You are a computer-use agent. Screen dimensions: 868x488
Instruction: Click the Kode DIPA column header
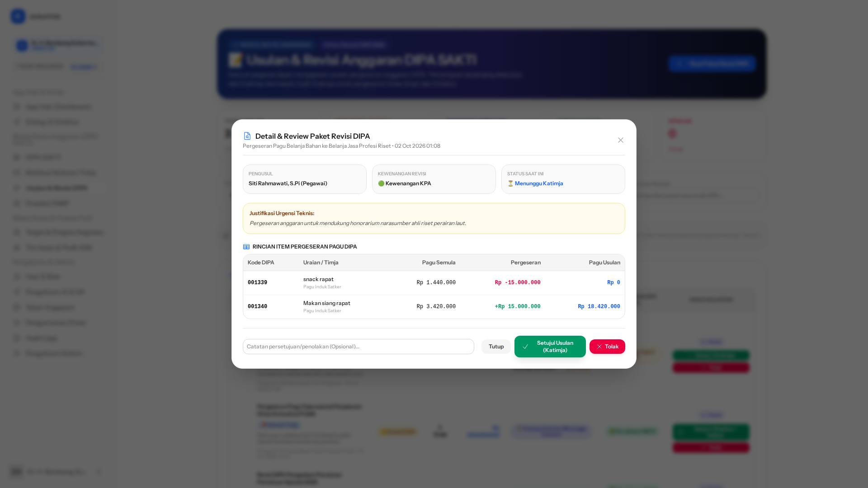261,263
